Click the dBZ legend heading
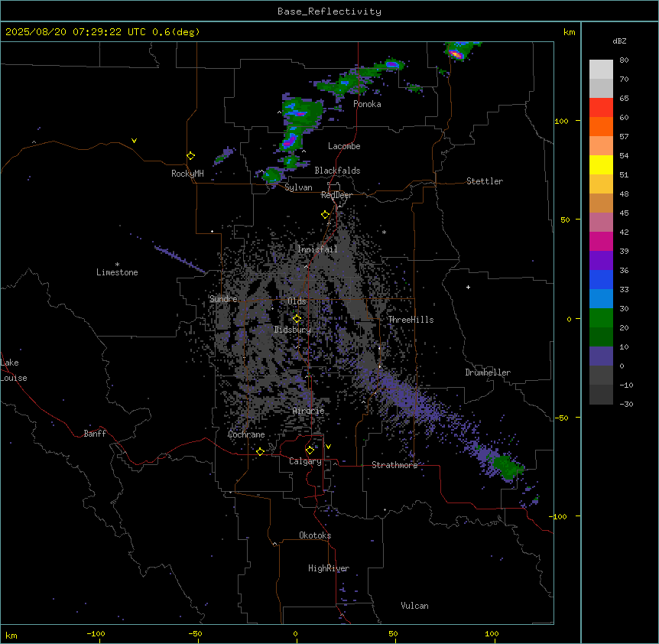 [619, 41]
